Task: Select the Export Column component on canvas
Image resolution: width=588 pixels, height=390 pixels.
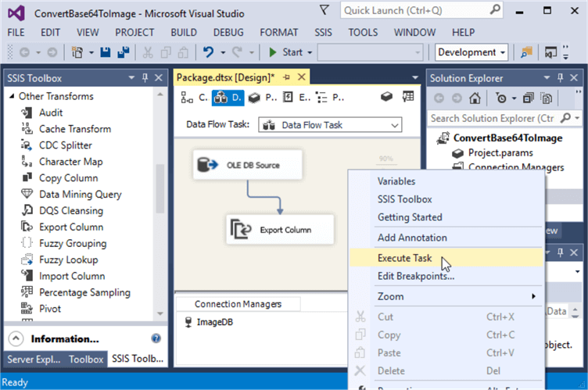Action: (280, 230)
